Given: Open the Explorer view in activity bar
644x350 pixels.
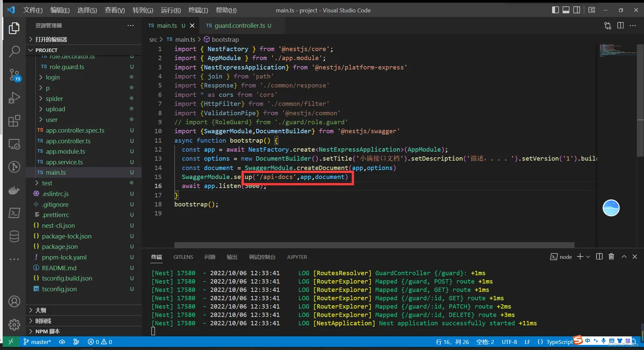Looking at the screenshot, I should click(x=14, y=28).
